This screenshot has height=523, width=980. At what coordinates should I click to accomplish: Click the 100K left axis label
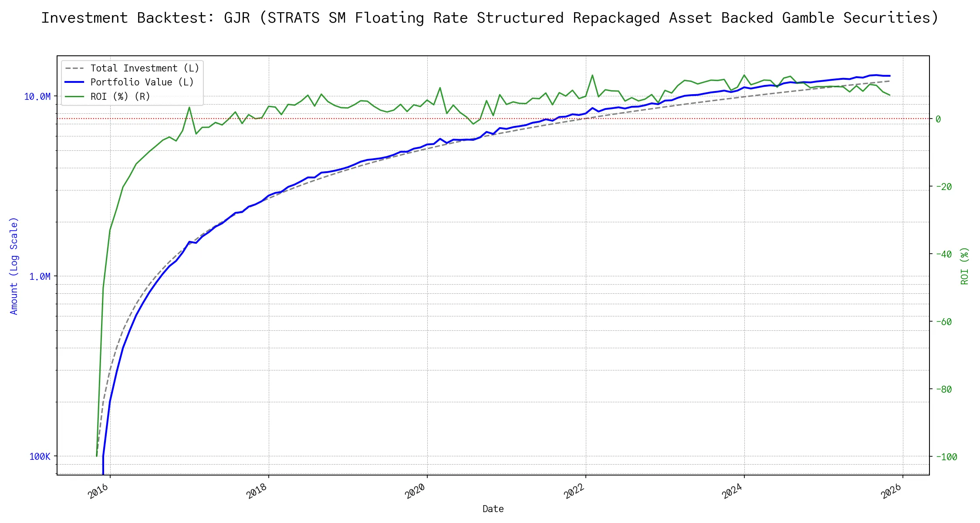[40, 457]
